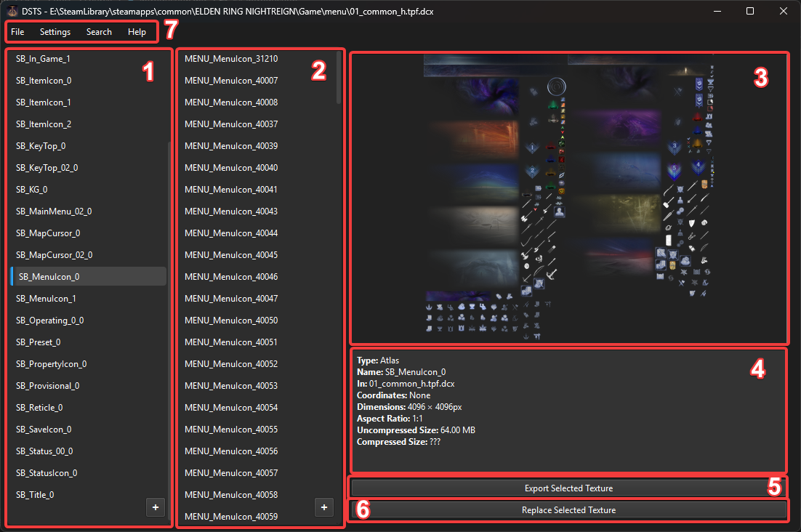The image size is (801, 532).
Task: Select MENU_MenuIcon_40008 texture
Action: 257,102
